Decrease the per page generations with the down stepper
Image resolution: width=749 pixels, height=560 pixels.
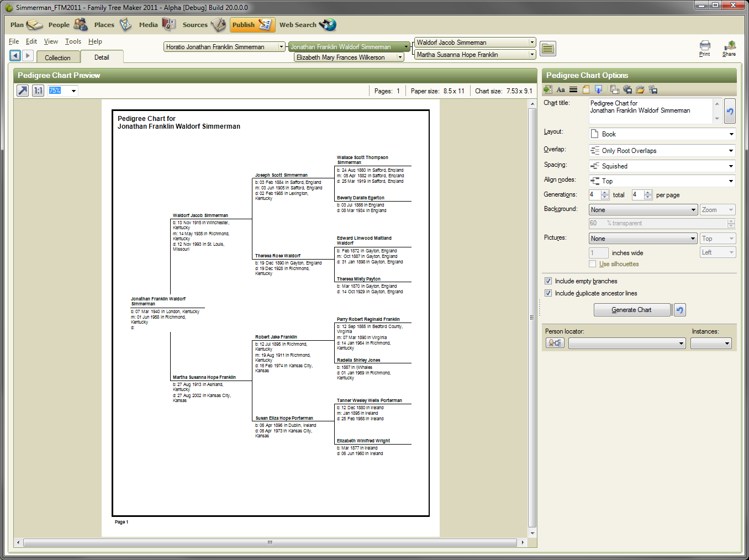click(x=648, y=197)
